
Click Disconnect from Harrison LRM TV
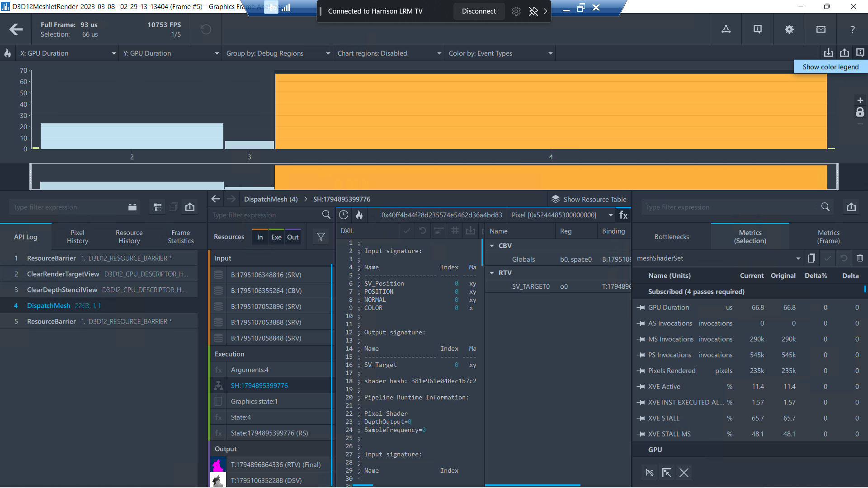479,11
